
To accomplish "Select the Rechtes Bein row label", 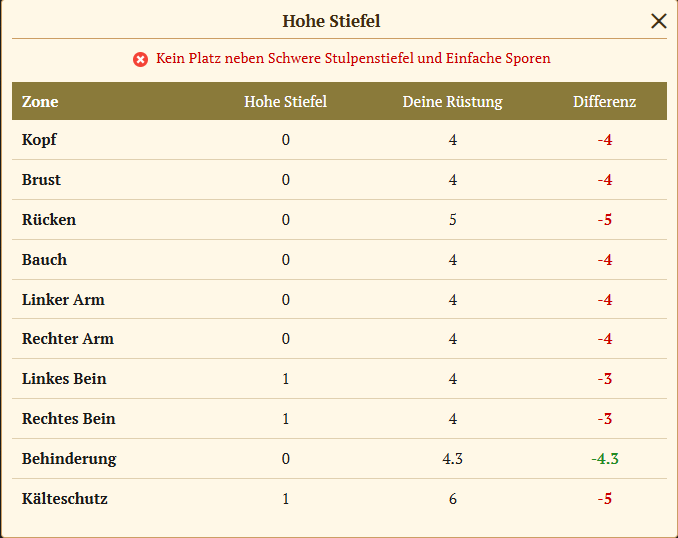I will (68, 419).
